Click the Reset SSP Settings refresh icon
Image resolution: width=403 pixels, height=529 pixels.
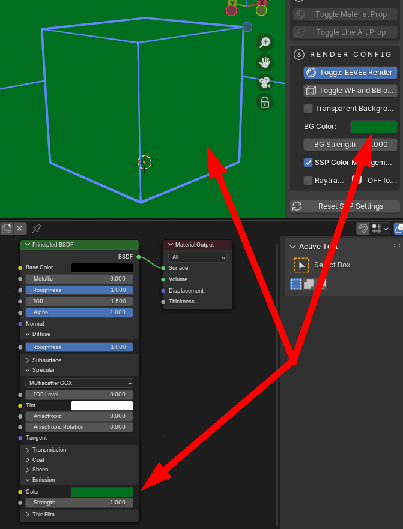(297, 206)
